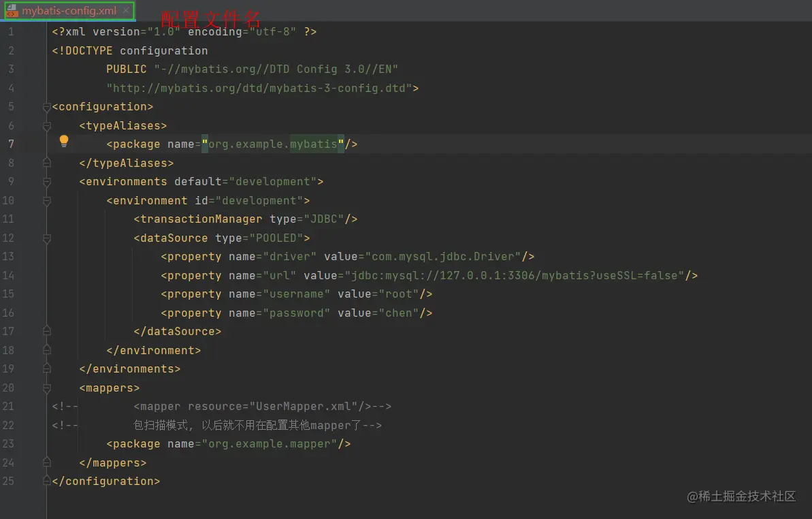Click line number 7 in gutter
812x519 pixels.
[11, 144]
